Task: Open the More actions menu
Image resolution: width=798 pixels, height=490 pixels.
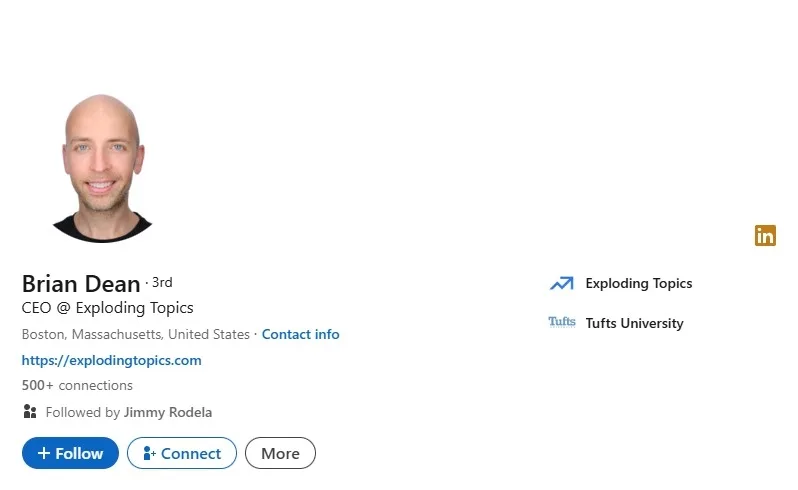Action: (280, 454)
